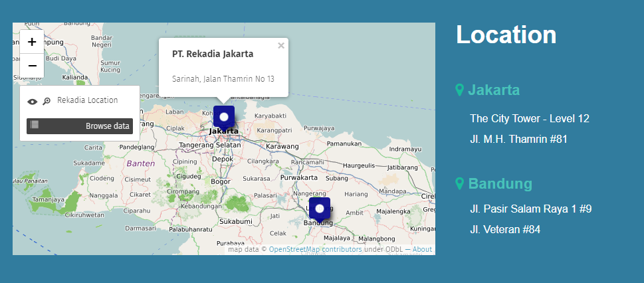Click the PT. Rekadia Jakarta popup title
This screenshot has width=644, height=283.
click(212, 53)
